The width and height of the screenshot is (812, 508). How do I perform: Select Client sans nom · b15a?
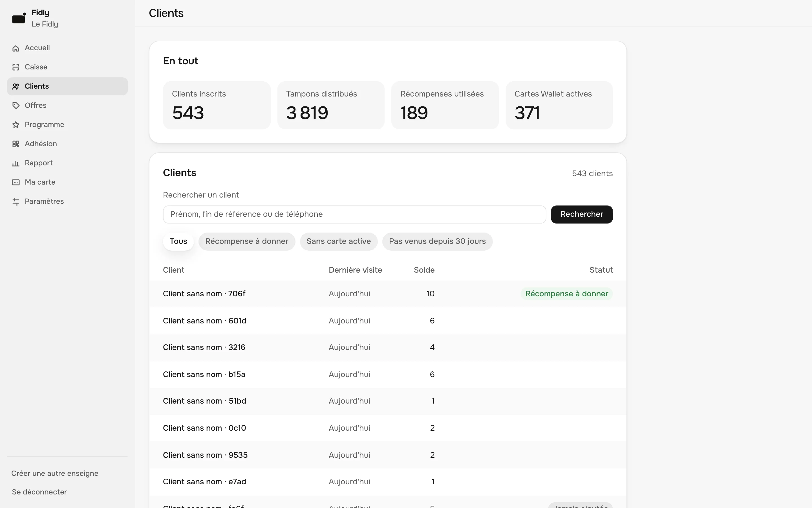[x=388, y=374]
